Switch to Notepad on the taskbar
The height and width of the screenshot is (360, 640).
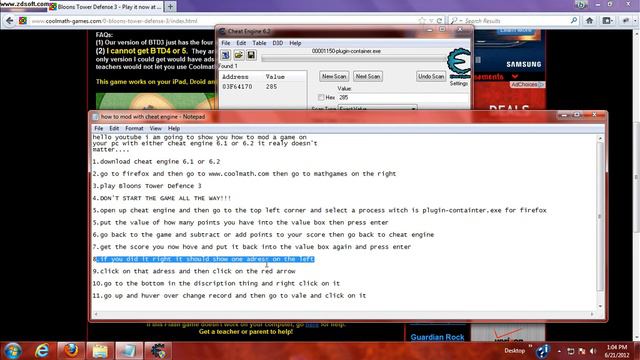point(129,351)
